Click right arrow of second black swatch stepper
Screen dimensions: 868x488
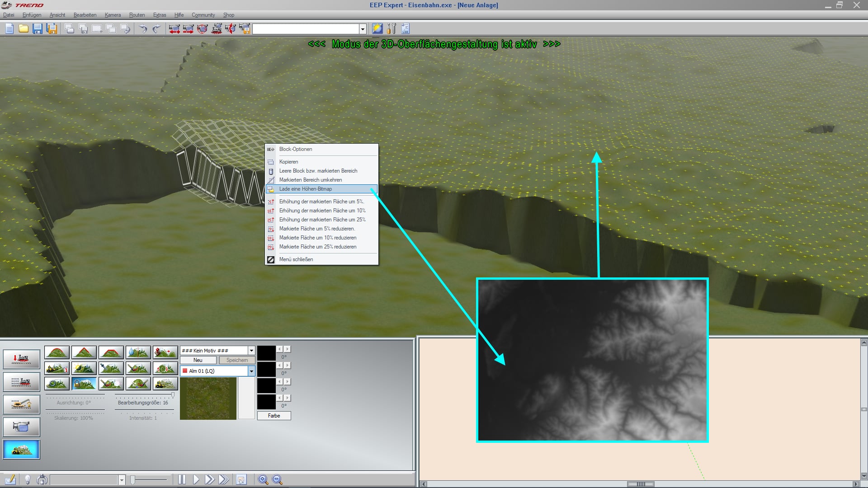(x=288, y=366)
